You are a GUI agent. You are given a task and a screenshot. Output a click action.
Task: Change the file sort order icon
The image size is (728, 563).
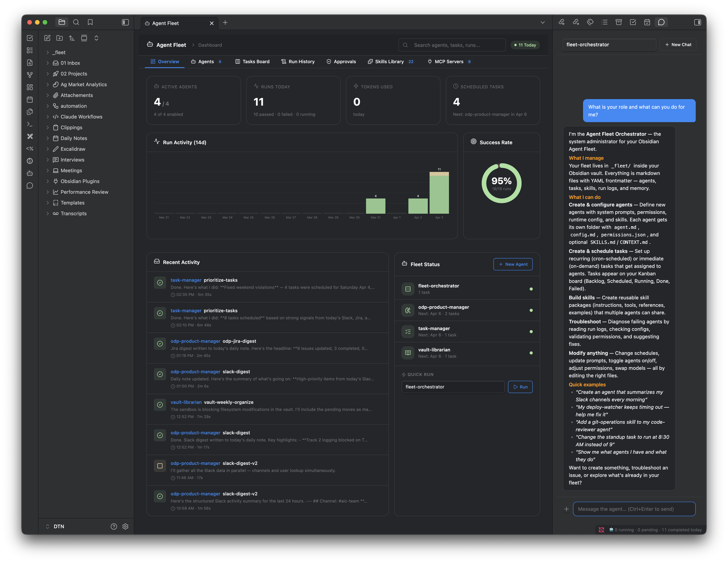[x=72, y=38]
